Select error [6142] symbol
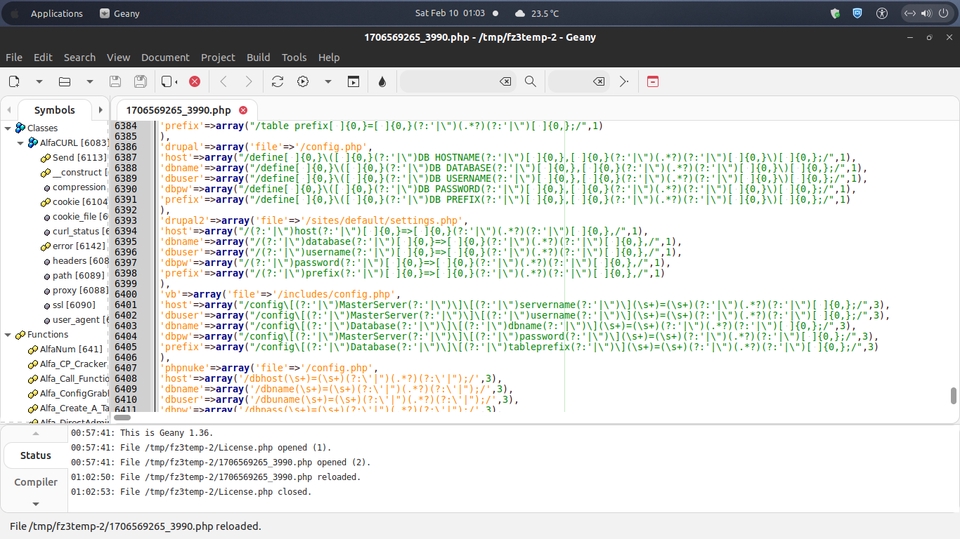960x539 pixels. click(x=79, y=246)
